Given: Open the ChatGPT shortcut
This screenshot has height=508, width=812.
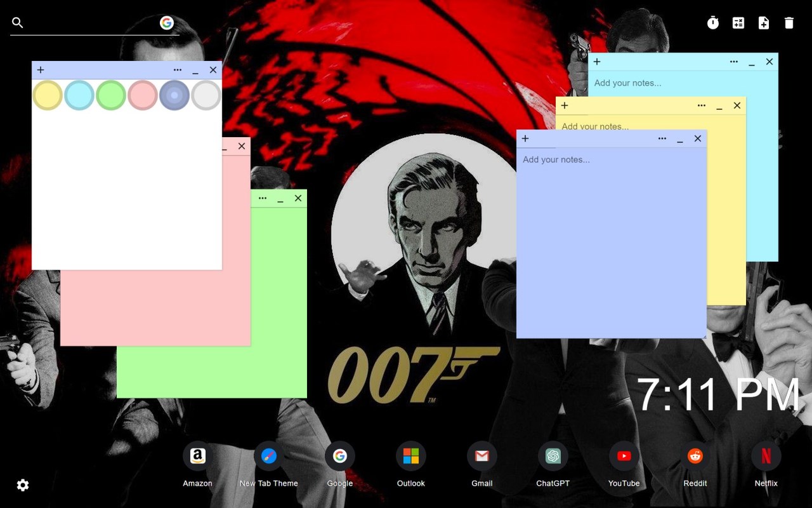Looking at the screenshot, I should tap(553, 456).
